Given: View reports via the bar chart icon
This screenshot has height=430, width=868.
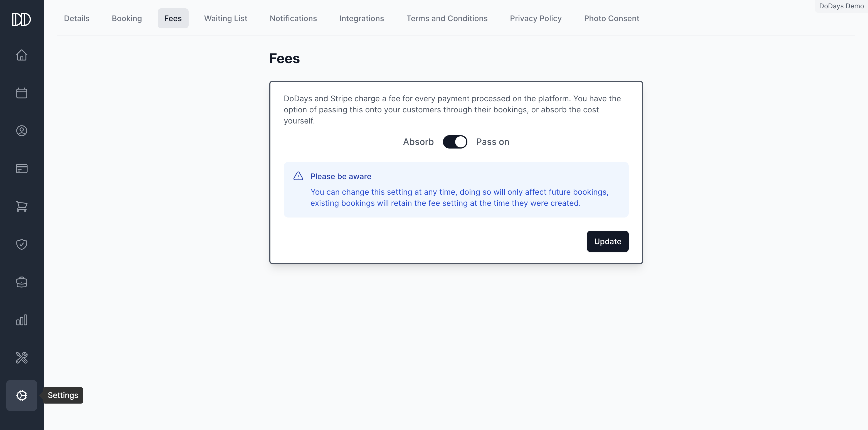Looking at the screenshot, I should 22,320.
